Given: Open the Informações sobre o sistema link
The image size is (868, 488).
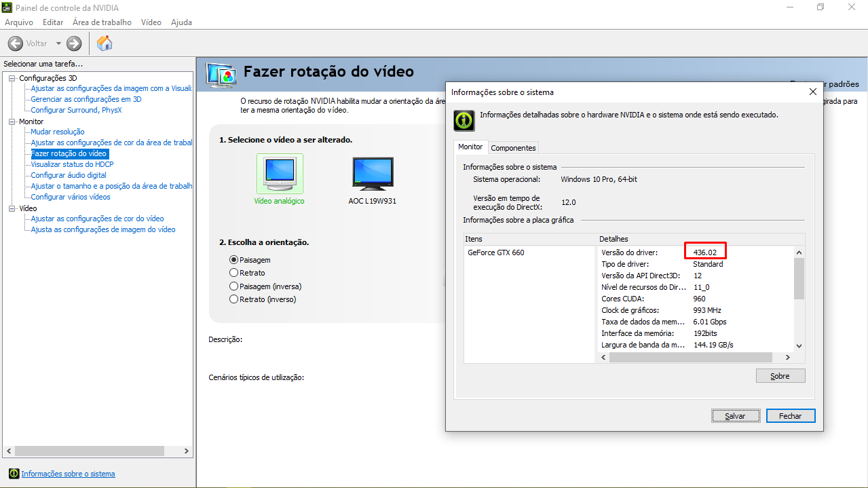Looking at the screenshot, I should (69, 474).
